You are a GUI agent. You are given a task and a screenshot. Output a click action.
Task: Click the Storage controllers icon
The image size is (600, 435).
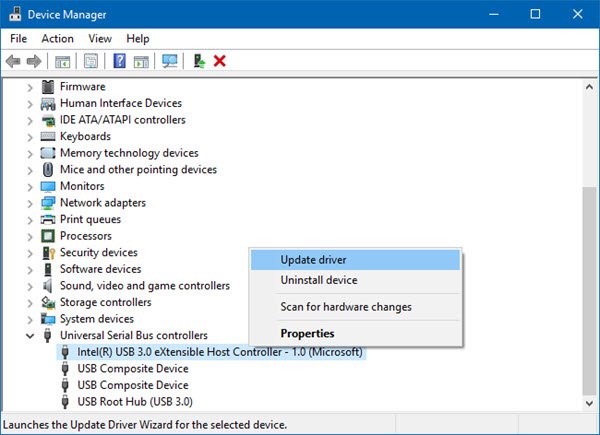48,303
